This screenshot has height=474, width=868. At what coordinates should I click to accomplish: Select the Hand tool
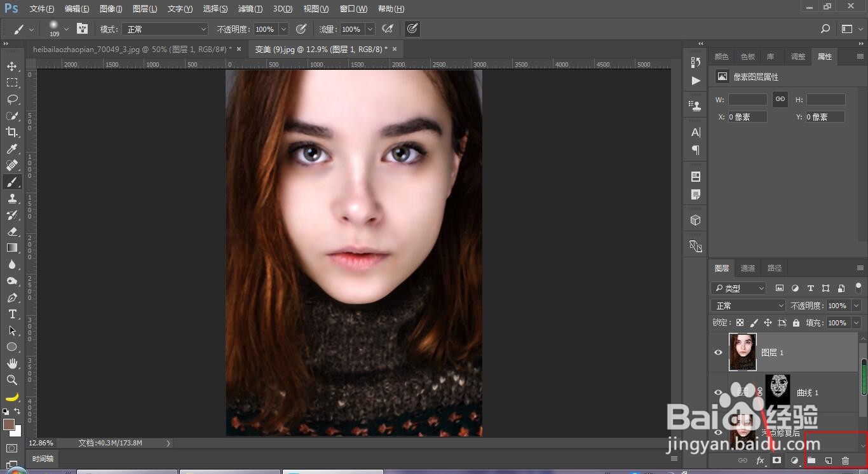click(x=12, y=363)
